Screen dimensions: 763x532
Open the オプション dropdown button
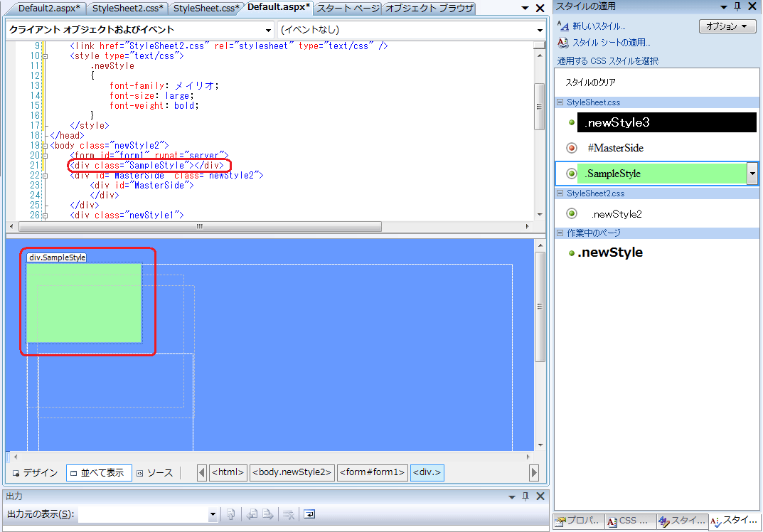pos(727,26)
